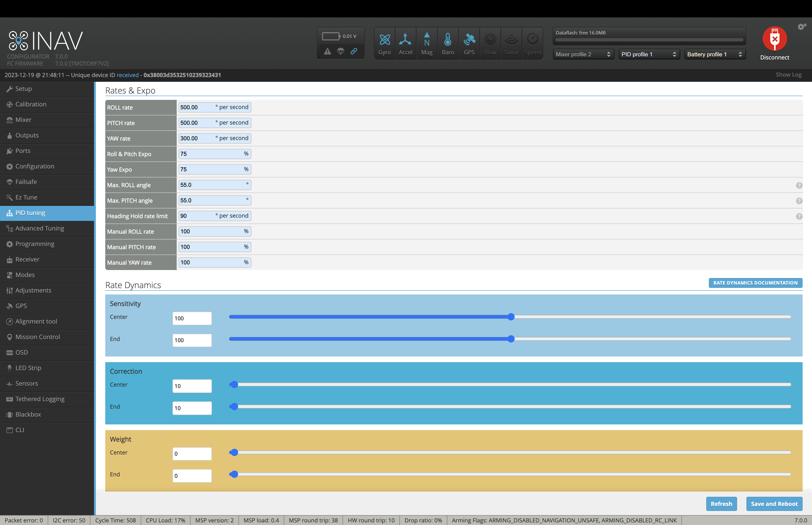Click the Sensitivity Center slider handle
This screenshot has height=525, width=812.
coord(511,317)
